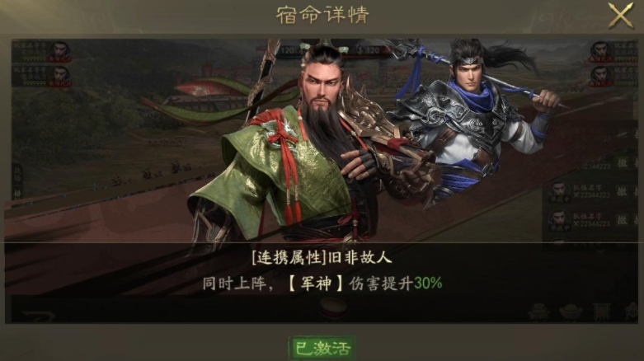Select the 战场 side tab on left edge

click(17, 174)
